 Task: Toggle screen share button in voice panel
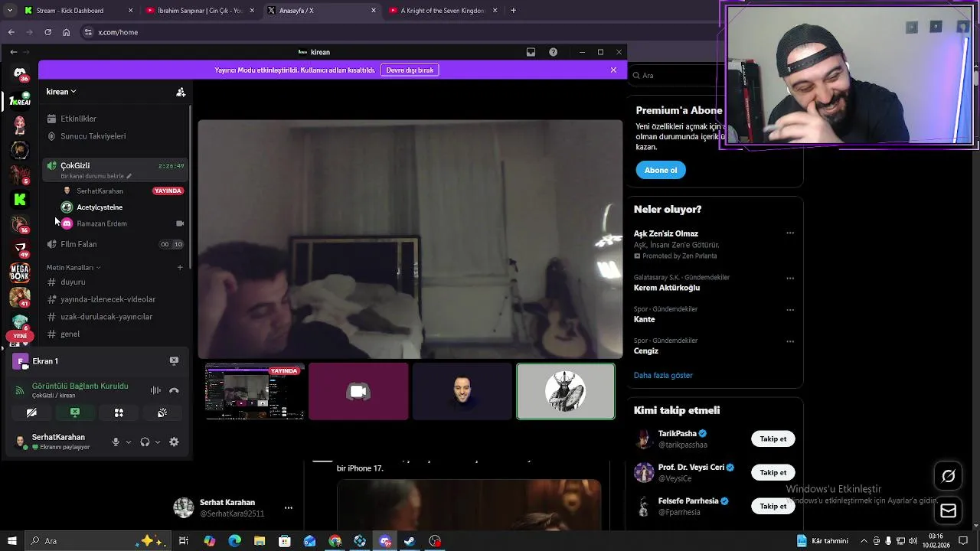[x=75, y=412]
